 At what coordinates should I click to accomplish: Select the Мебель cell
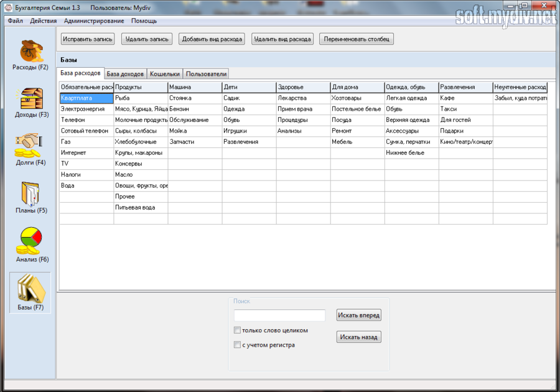(358, 142)
